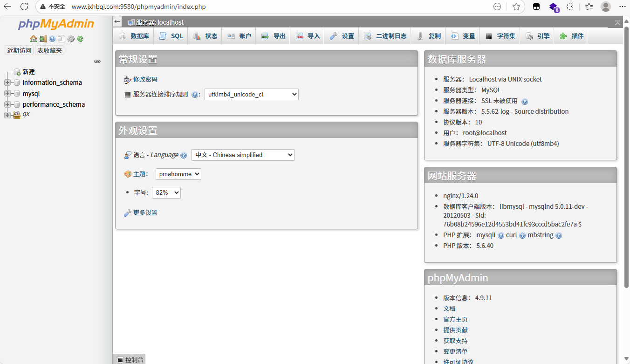630x364 pixels.
Task: Open the 二进制日志 tab
Action: (385, 36)
